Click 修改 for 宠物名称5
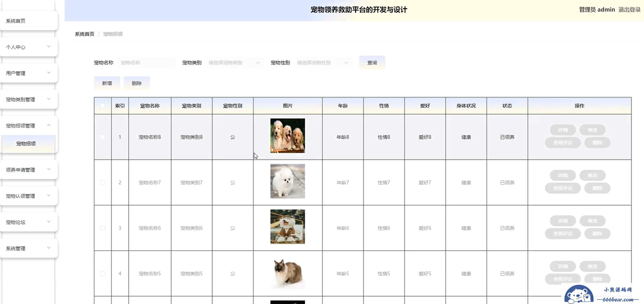The image size is (644, 304). (x=592, y=266)
